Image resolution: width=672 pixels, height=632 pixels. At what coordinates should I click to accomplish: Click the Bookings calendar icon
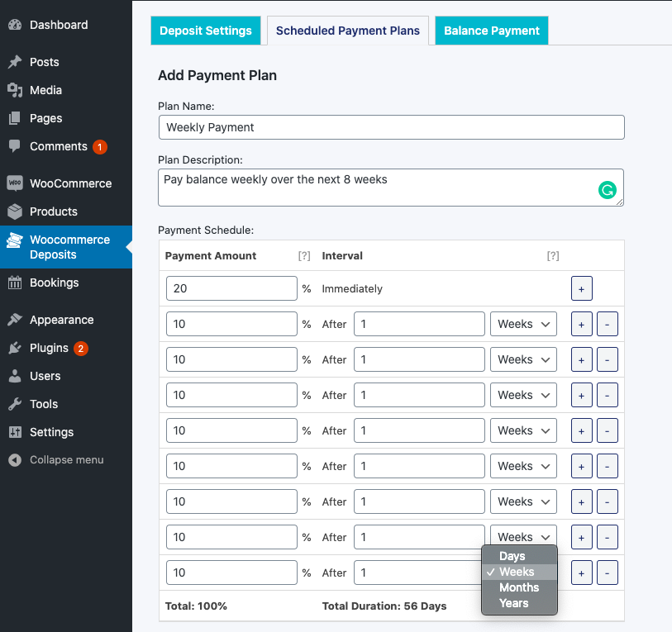15,283
